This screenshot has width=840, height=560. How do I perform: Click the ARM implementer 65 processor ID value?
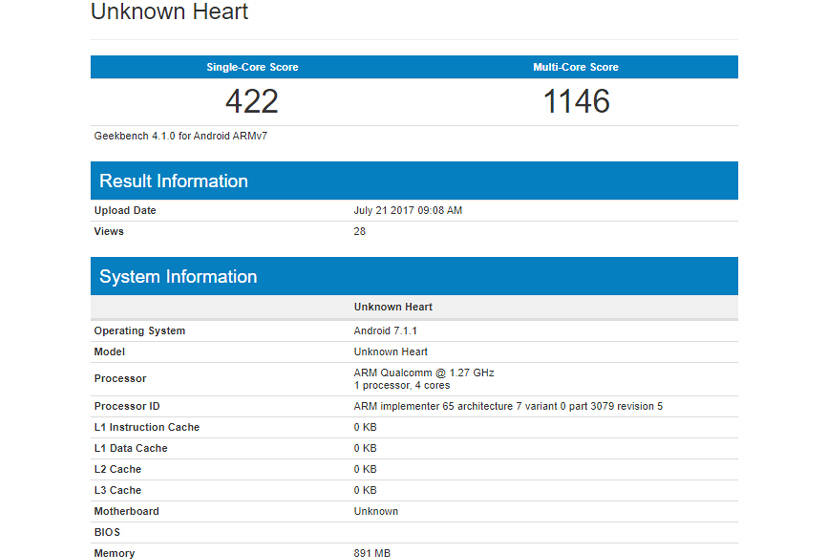[x=508, y=407]
